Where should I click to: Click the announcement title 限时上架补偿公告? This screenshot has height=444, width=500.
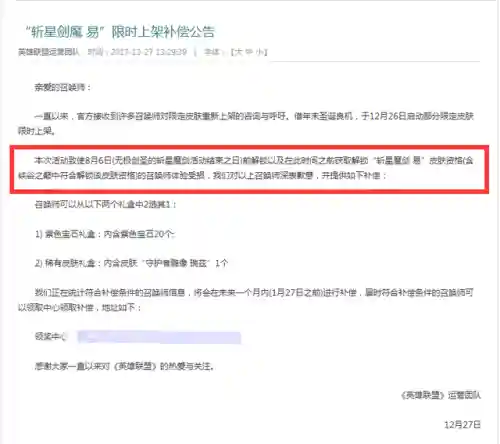click(163, 32)
